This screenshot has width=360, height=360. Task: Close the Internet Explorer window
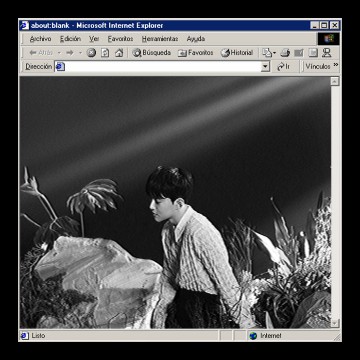(x=334, y=25)
